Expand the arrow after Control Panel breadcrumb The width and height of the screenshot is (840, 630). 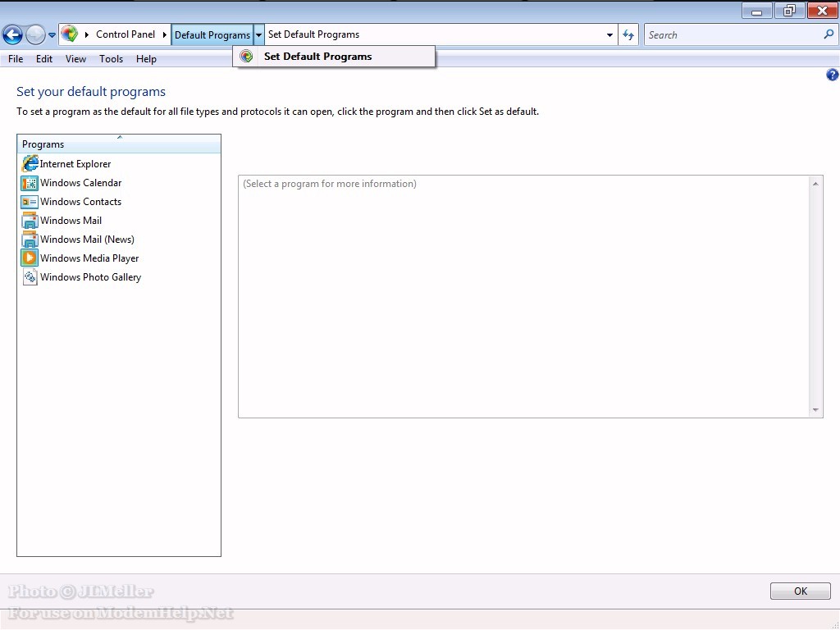point(164,34)
